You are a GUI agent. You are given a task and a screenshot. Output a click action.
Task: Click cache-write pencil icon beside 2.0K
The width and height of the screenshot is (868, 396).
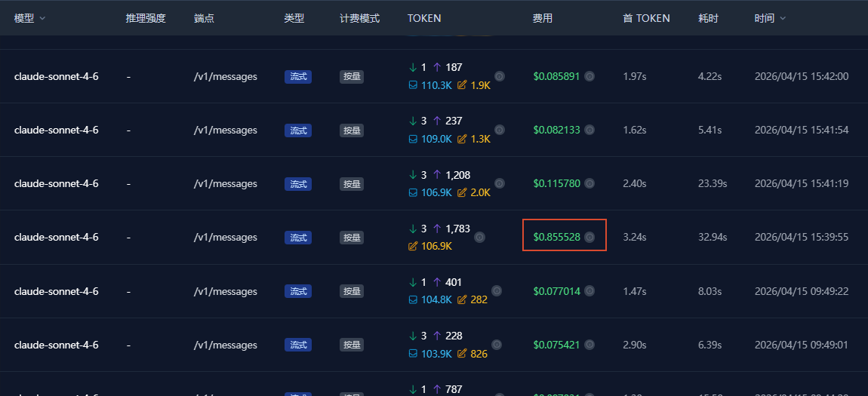[462, 193]
